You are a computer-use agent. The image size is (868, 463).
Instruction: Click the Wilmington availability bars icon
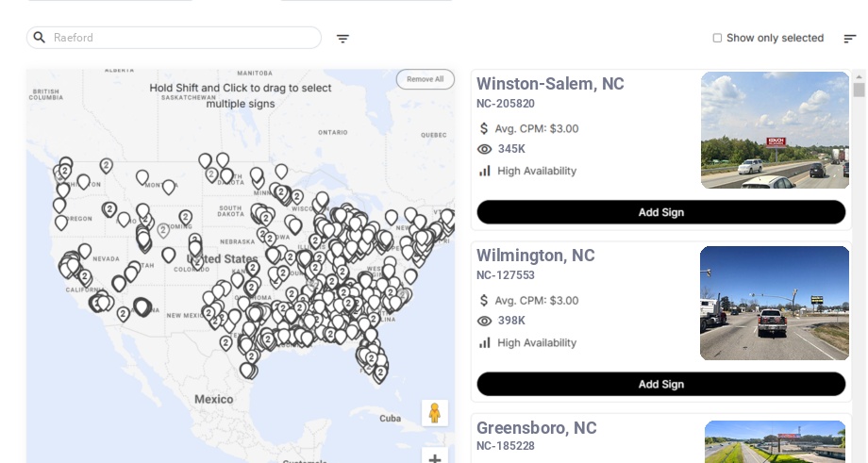(484, 343)
